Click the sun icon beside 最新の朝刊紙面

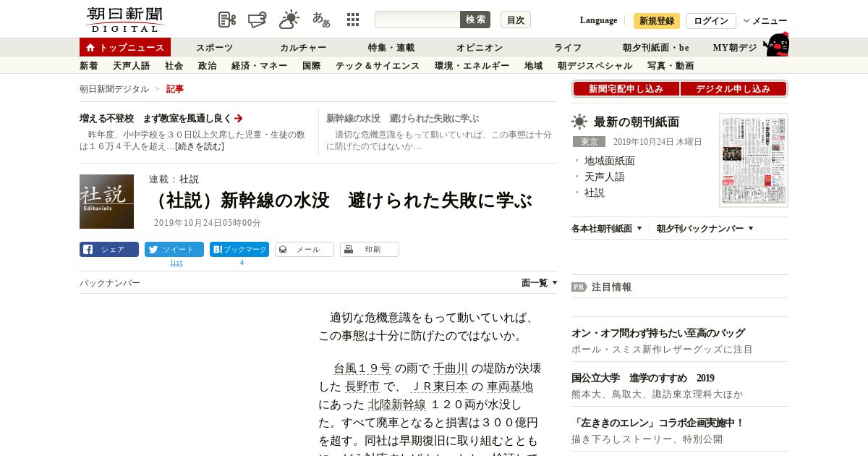579,122
